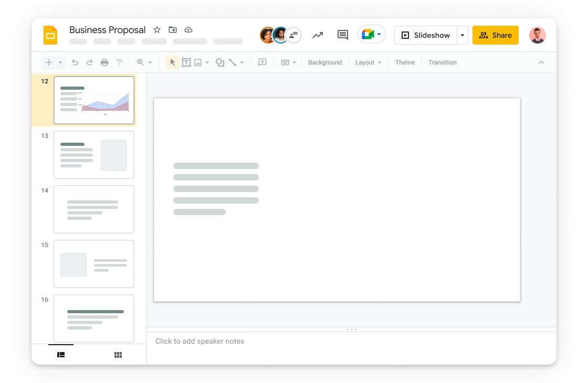This screenshot has width=588, height=383.
Task: Select the shape tool icon
Action: tap(220, 62)
